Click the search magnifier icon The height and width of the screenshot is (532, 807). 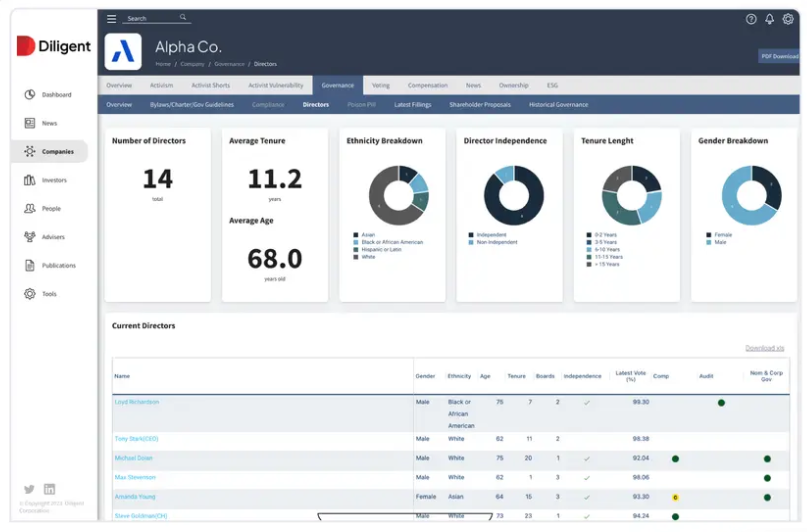183,17
